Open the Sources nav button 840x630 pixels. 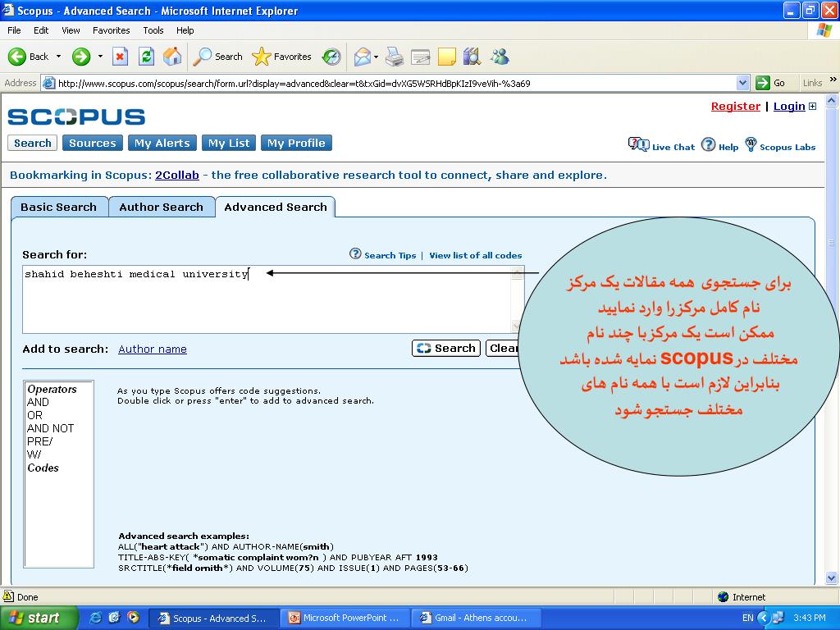click(92, 143)
